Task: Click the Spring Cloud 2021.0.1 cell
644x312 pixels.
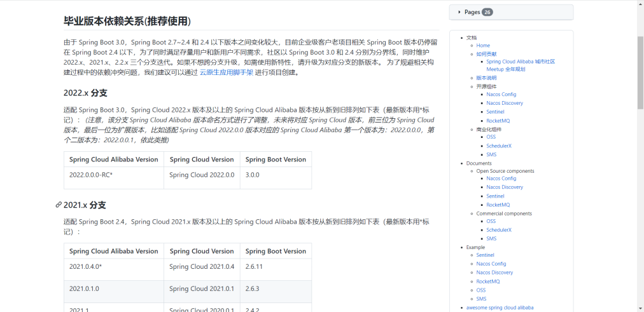Action: pyautogui.click(x=202, y=292)
